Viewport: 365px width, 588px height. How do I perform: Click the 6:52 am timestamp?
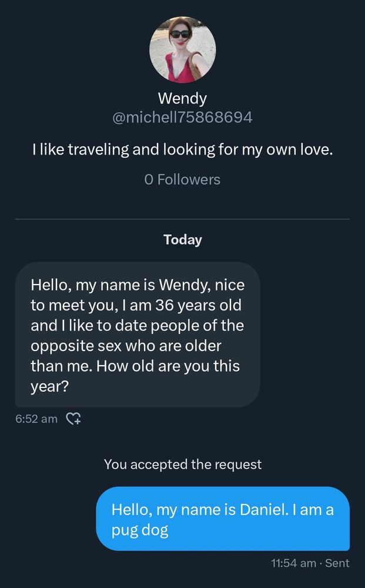tap(36, 419)
